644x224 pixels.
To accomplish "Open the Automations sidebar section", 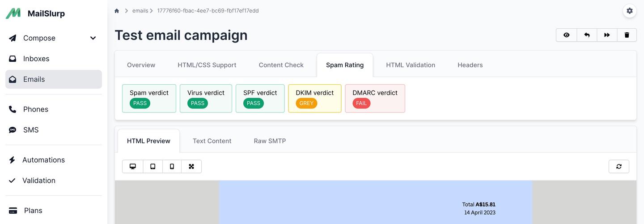I will coord(43,160).
